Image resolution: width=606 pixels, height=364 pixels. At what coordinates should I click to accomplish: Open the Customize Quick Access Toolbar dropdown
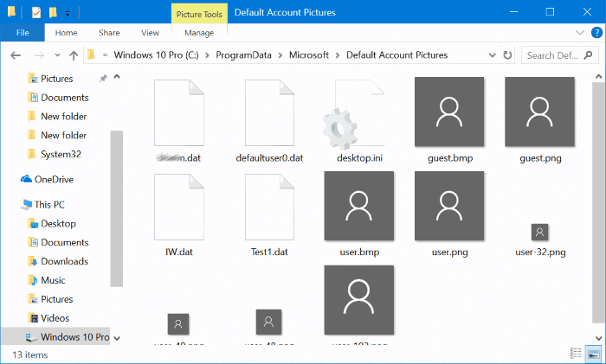[x=68, y=14]
